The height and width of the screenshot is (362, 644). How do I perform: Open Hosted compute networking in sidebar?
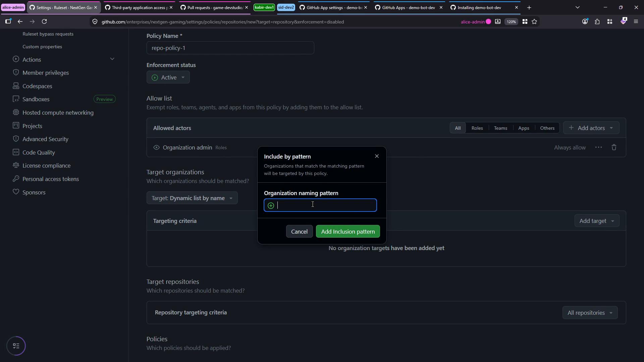pos(58,113)
